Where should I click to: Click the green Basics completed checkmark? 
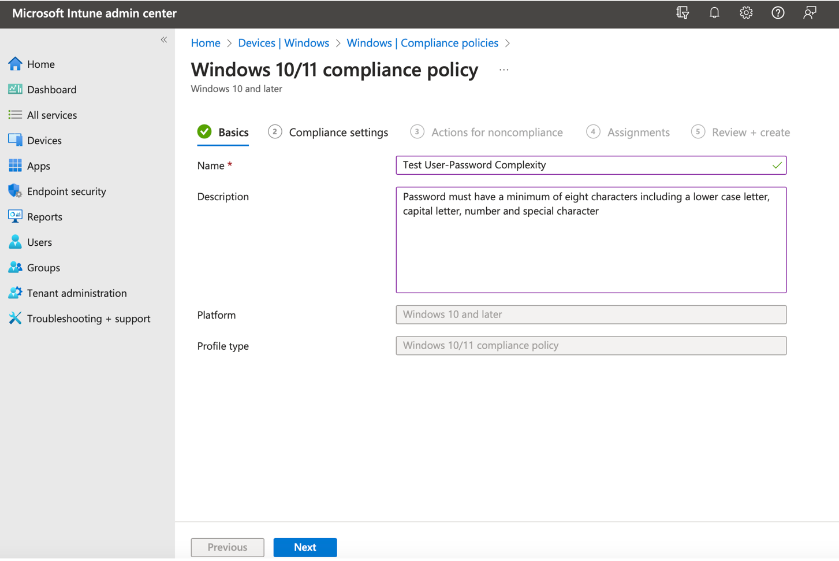[204, 131]
